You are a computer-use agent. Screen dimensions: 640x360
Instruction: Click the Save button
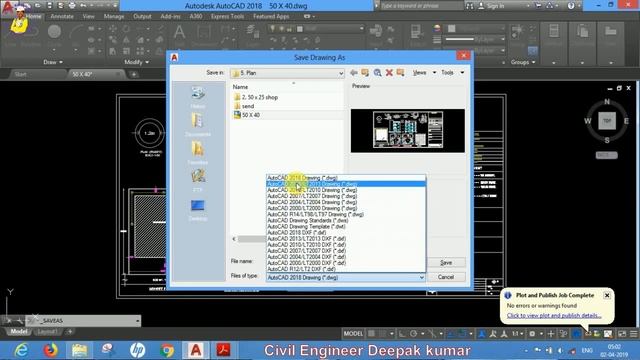446,263
